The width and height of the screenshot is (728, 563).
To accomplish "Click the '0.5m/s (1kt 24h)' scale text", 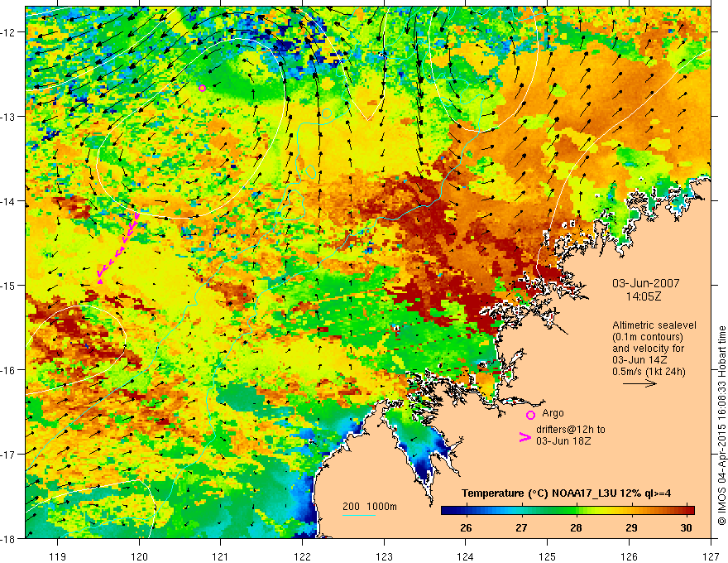I will (649, 372).
